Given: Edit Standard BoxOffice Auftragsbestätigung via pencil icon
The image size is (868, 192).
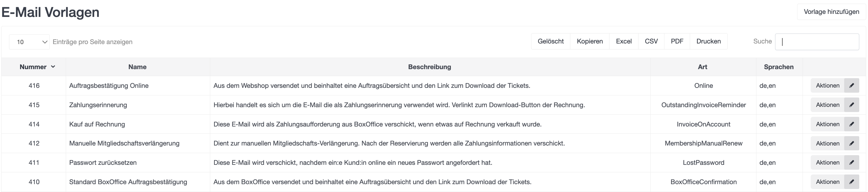Looking at the screenshot, I should pyautogui.click(x=851, y=181).
